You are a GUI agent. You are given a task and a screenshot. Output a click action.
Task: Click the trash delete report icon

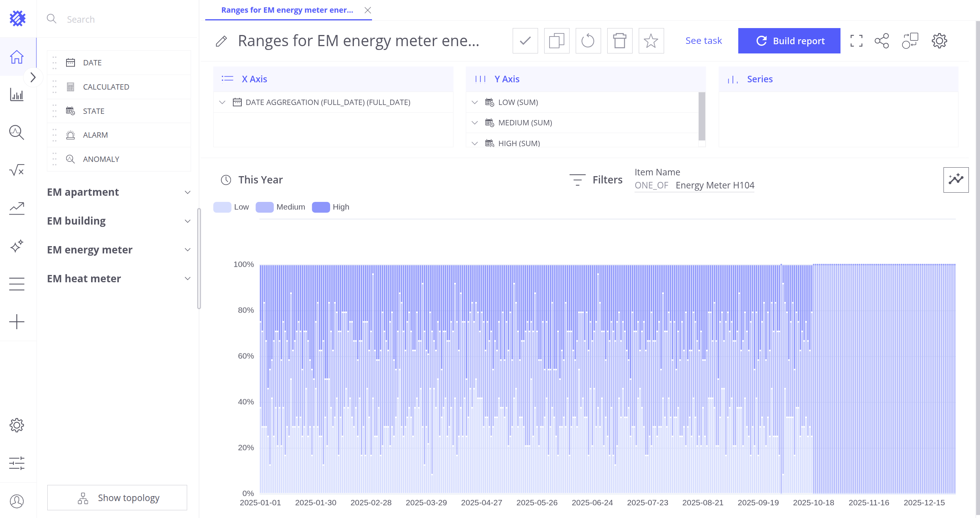pyautogui.click(x=619, y=41)
